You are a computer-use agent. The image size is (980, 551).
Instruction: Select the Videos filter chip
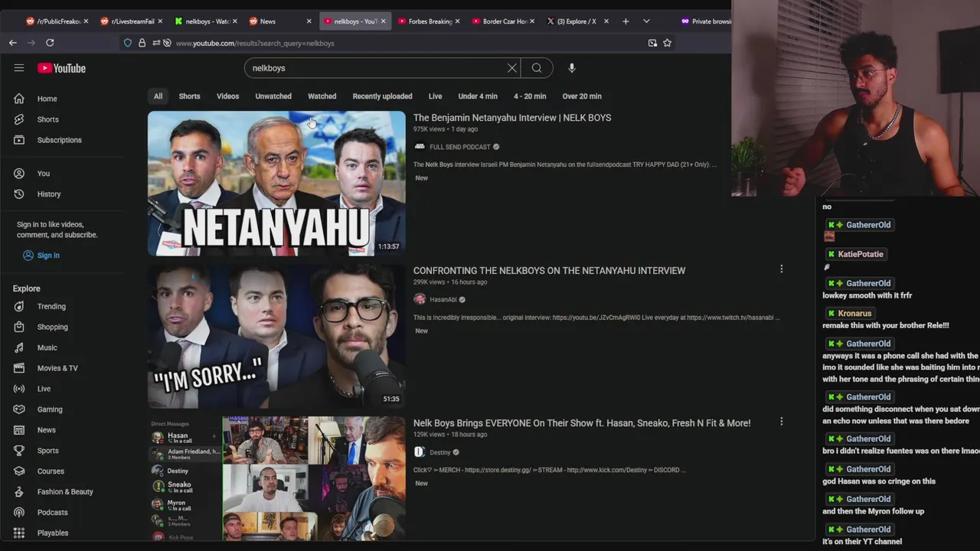tap(227, 96)
